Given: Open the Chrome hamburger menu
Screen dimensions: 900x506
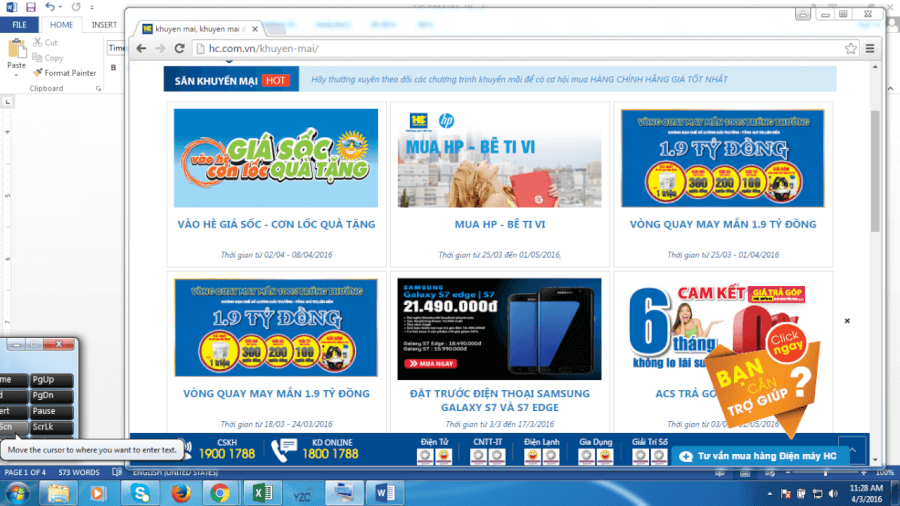Looking at the screenshot, I should tap(870, 48).
